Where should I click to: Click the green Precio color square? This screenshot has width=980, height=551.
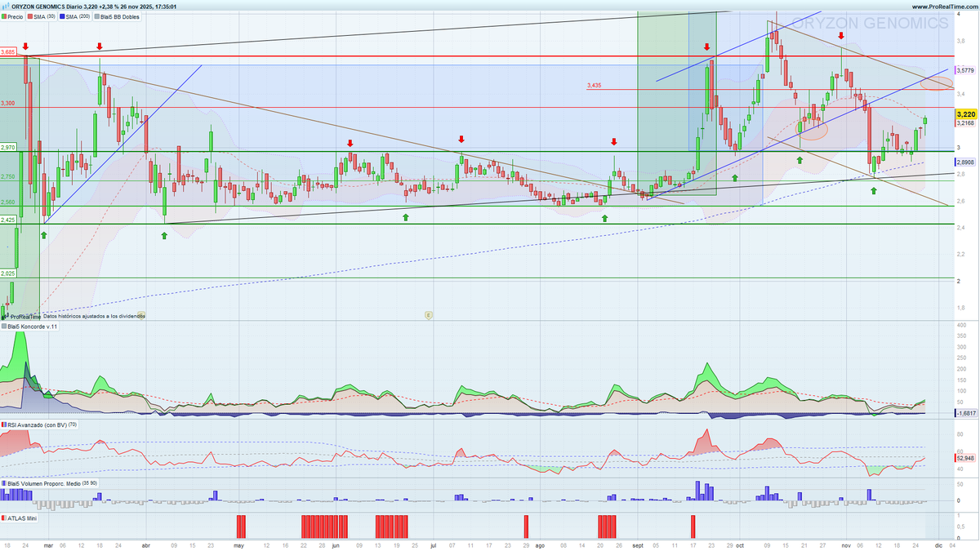point(4,16)
